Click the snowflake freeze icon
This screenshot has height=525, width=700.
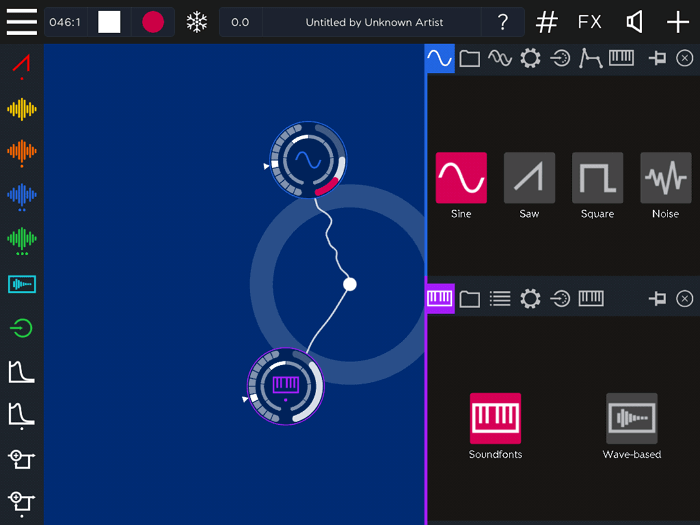click(197, 22)
